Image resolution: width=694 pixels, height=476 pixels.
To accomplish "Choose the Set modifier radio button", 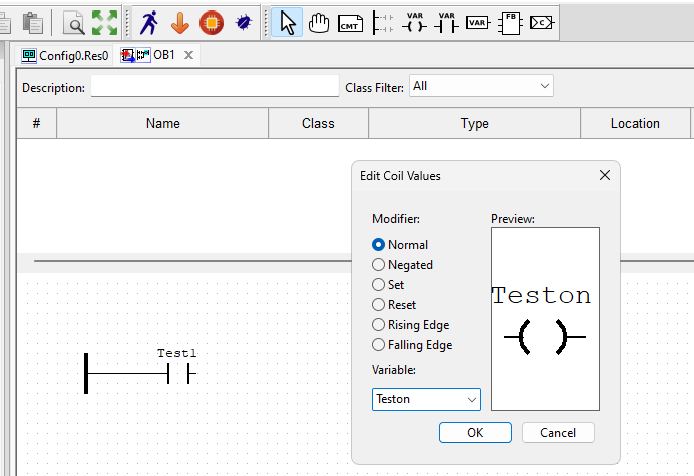I will tap(379, 285).
